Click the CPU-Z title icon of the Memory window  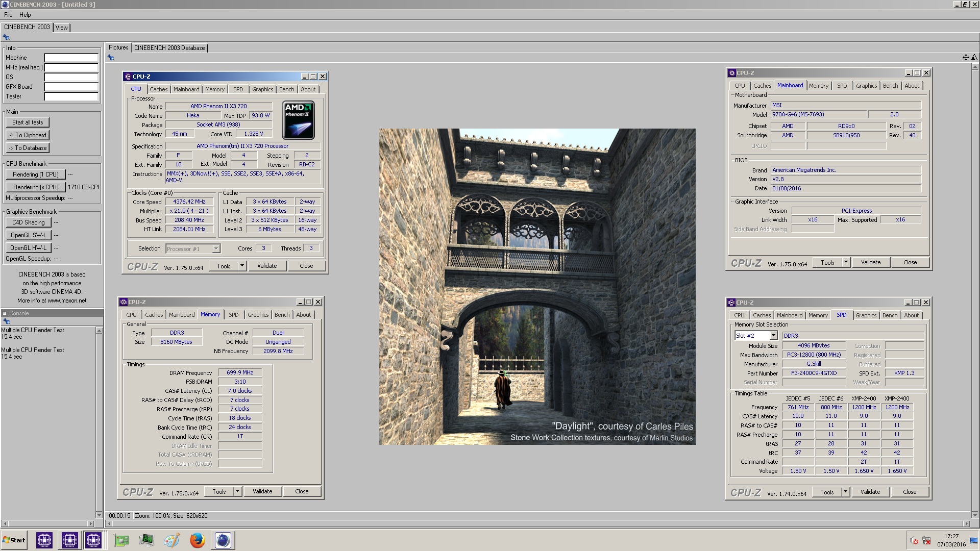(123, 302)
